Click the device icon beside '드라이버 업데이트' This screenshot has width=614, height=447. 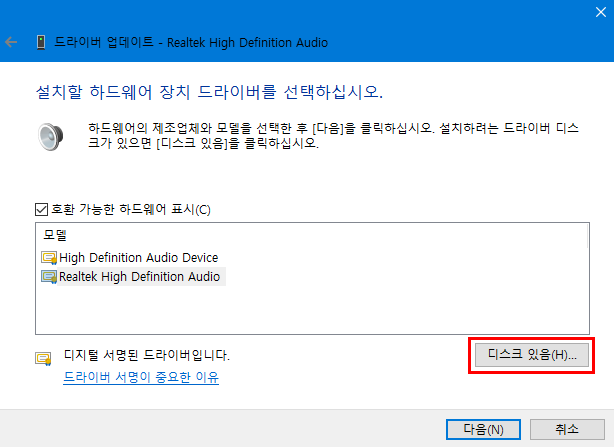click(41, 42)
